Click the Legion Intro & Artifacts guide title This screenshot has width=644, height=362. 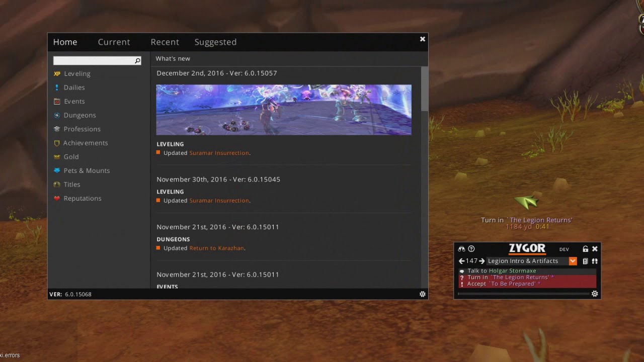[523, 261]
